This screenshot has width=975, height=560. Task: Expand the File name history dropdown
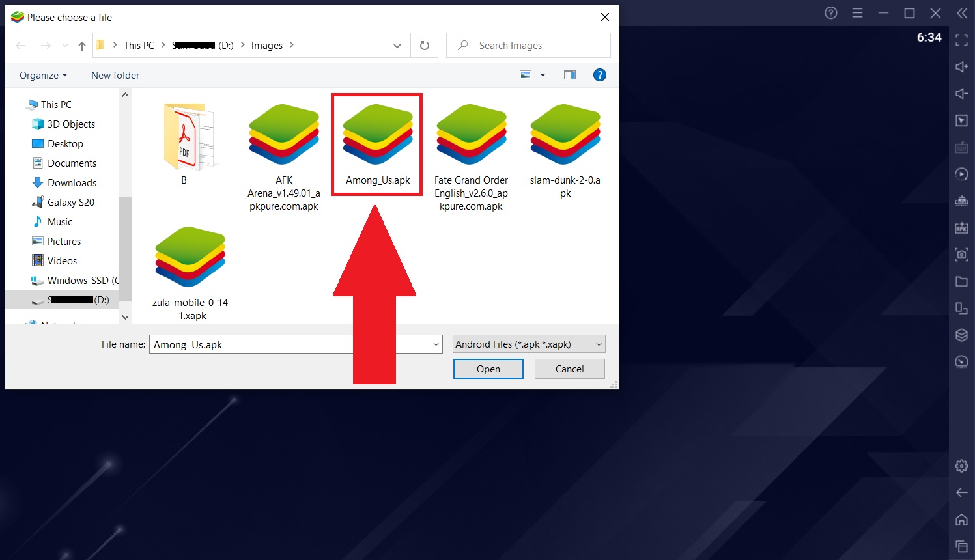click(436, 344)
